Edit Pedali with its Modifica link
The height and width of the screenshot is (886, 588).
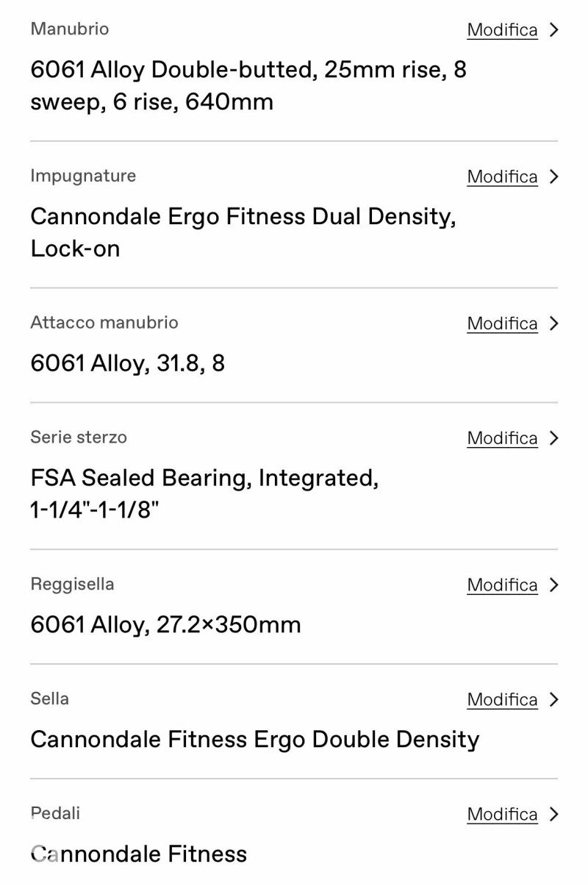(502, 815)
